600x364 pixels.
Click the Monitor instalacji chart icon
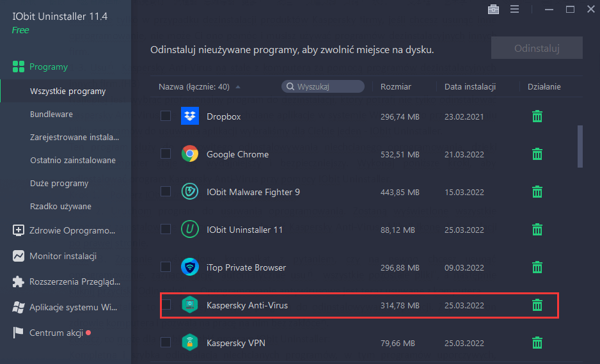click(x=19, y=256)
